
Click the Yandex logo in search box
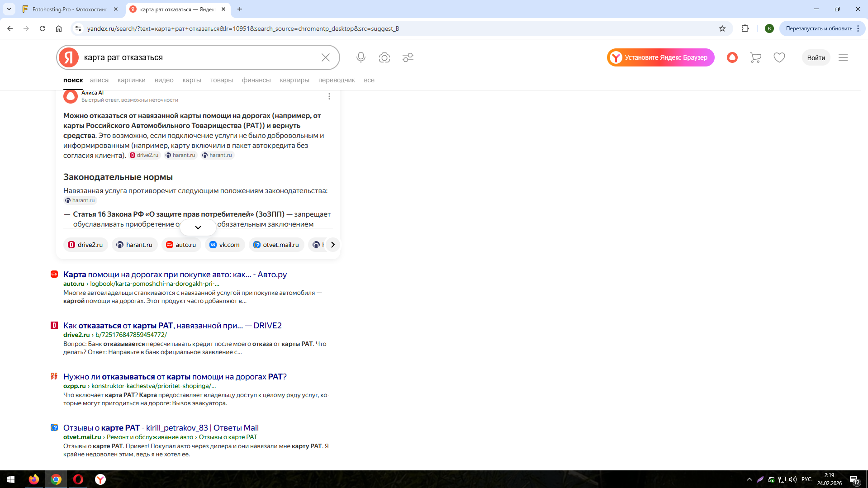(69, 57)
